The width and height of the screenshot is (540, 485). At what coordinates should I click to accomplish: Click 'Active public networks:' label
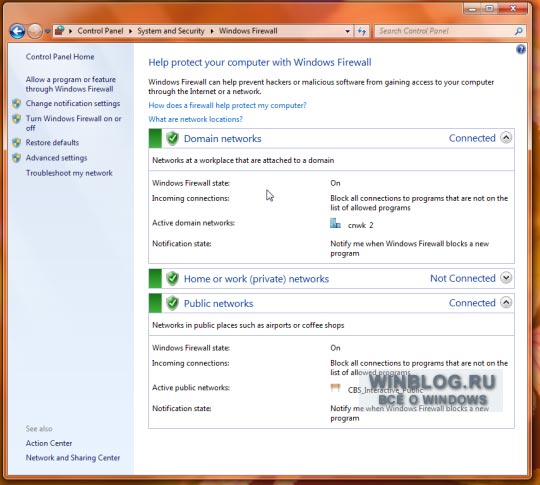191,388
